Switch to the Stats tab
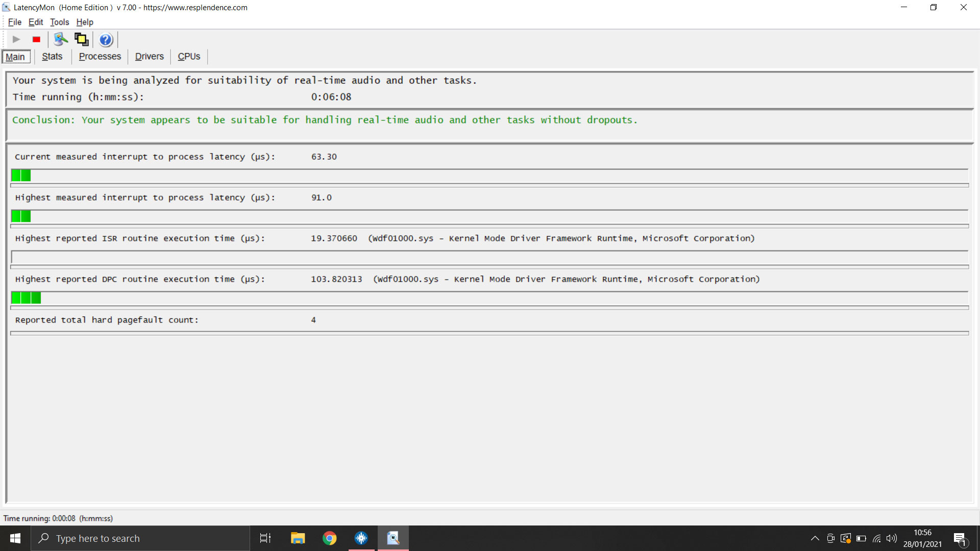Image resolution: width=980 pixels, height=551 pixels. [x=52, y=56]
